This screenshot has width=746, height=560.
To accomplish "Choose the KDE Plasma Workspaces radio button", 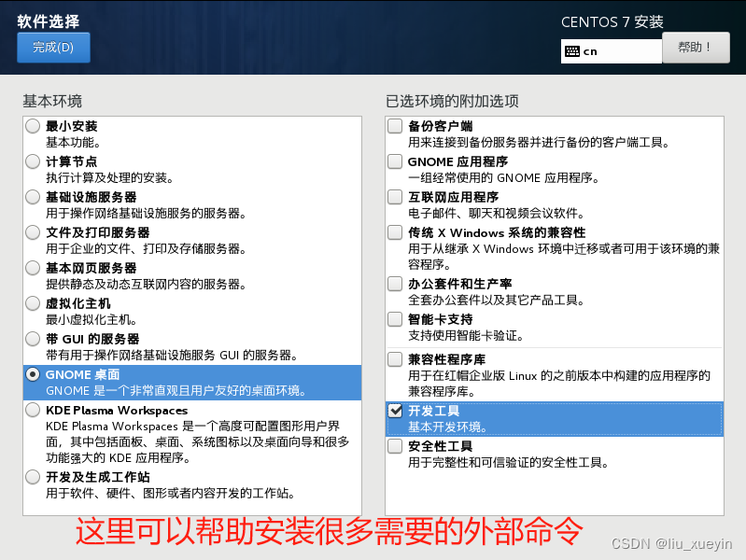I will (33, 410).
